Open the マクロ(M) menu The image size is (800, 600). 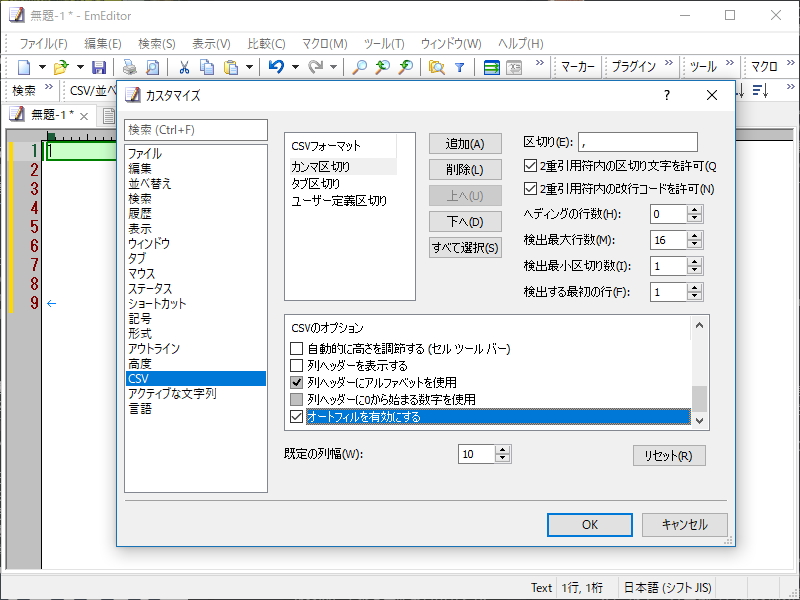(x=324, y=44)
